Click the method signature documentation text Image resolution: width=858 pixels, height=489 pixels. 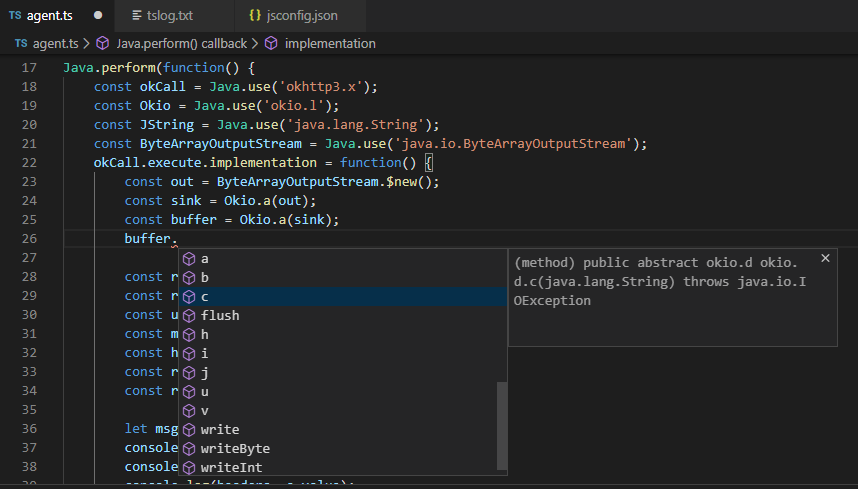coord(660,282)
